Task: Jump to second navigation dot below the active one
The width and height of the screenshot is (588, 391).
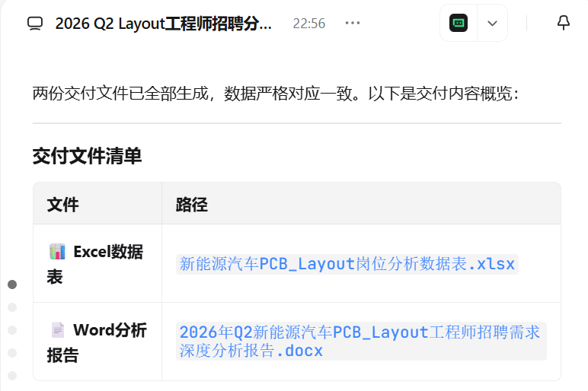Action: tap(12, 307)
